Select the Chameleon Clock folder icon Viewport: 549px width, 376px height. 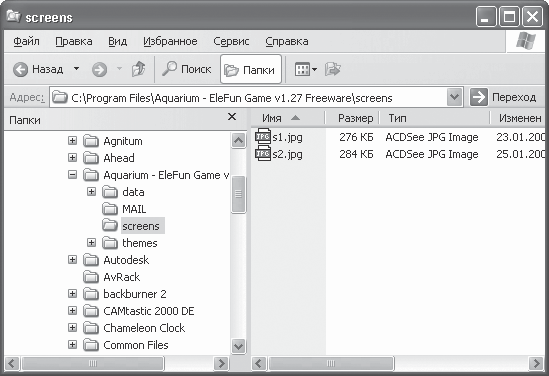[91, 327]
